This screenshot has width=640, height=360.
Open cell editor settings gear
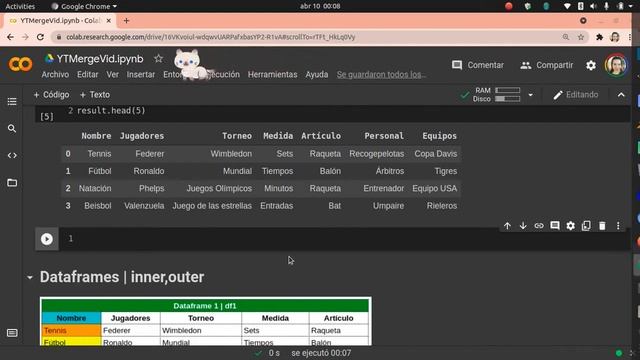click(x=571, y=226)
